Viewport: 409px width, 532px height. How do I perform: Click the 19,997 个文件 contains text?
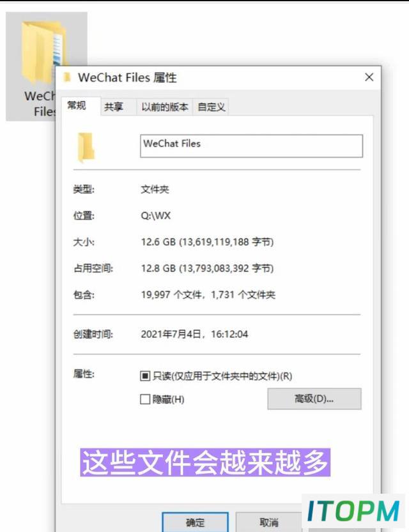171,294
